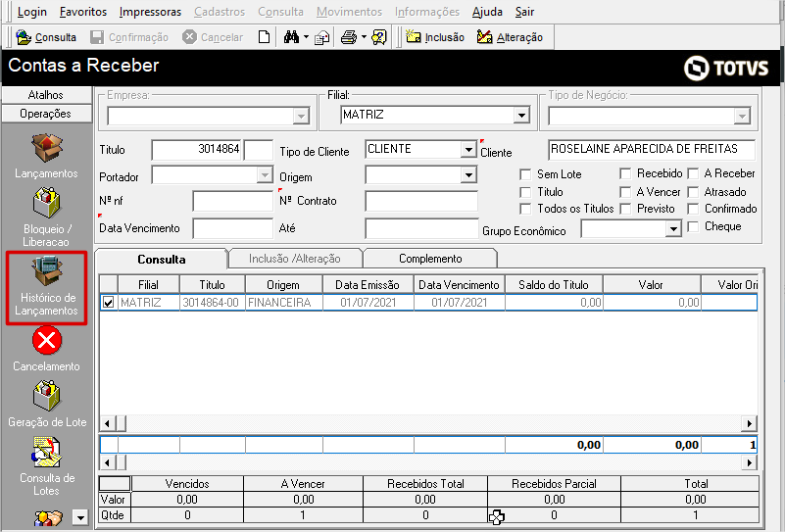Open the Empresa dropdown
785x532 pixels.
pyautogui.click(x=301, y=117)
